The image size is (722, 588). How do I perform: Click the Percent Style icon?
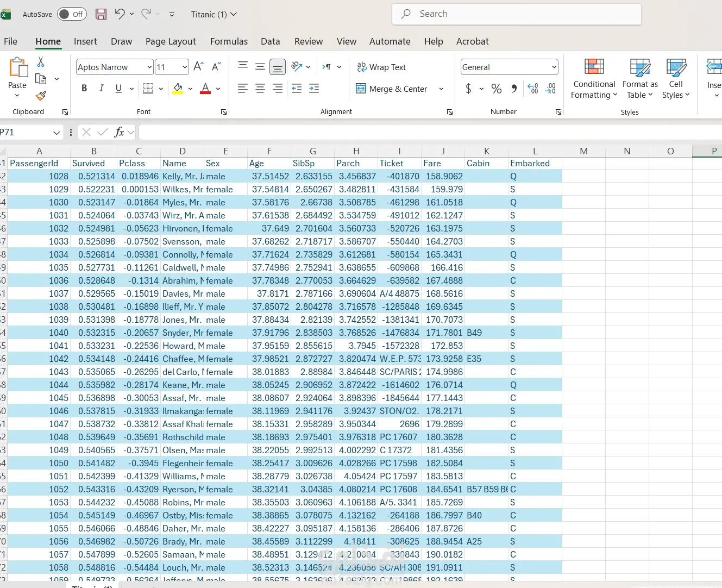coord(496,89)
